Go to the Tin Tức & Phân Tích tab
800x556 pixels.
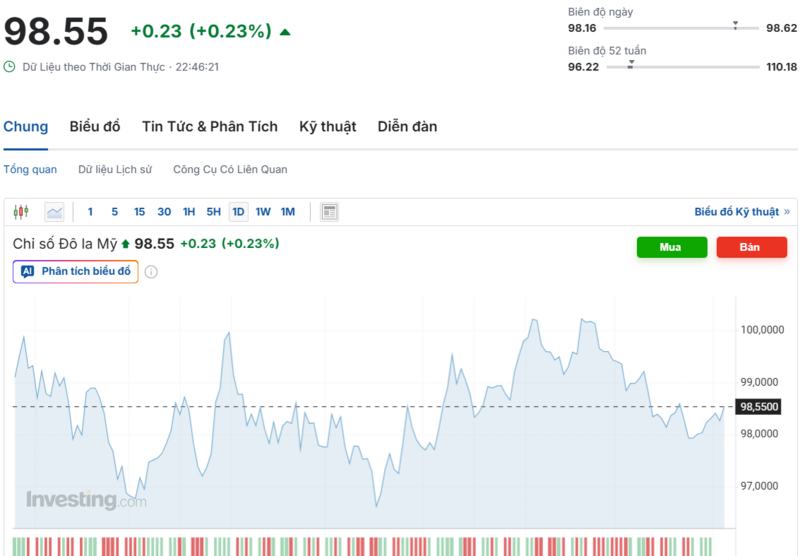(x=210, y=127)
